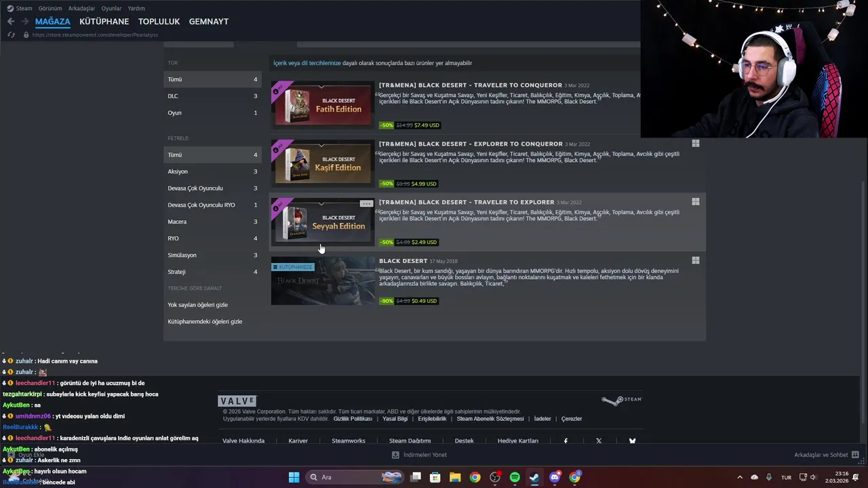Filter by Simülasyon tag
The image size is (868, 488).
tap(212, 255)
